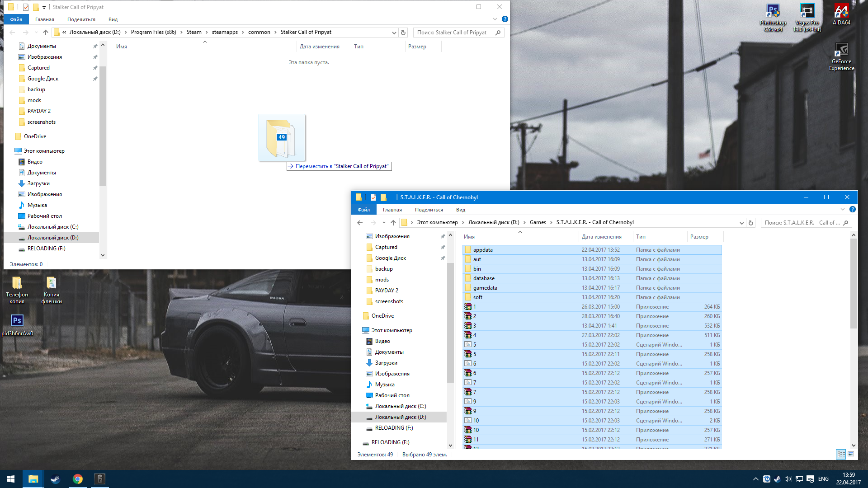Switch to large thumbnails view icon
The height and width of the screenshot is (488, 868).
coord(851,454)
